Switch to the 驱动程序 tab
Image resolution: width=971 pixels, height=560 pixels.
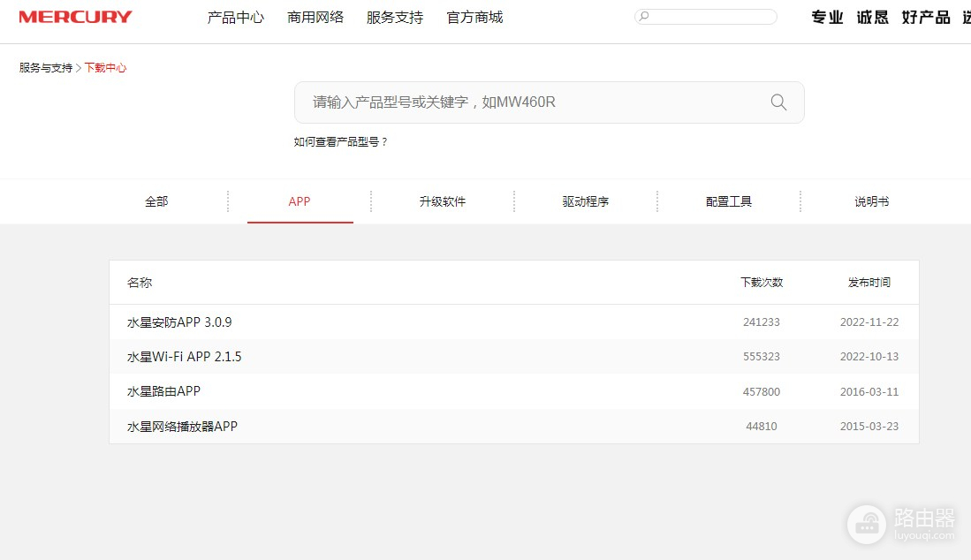click(586, 201)
